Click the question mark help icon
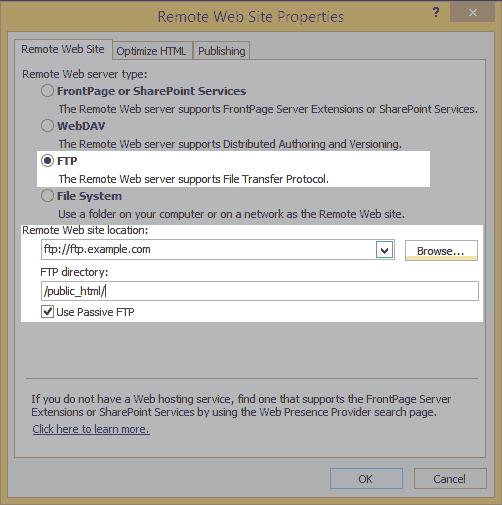This screenshot has width=502, height=505. tap(436, 13)
